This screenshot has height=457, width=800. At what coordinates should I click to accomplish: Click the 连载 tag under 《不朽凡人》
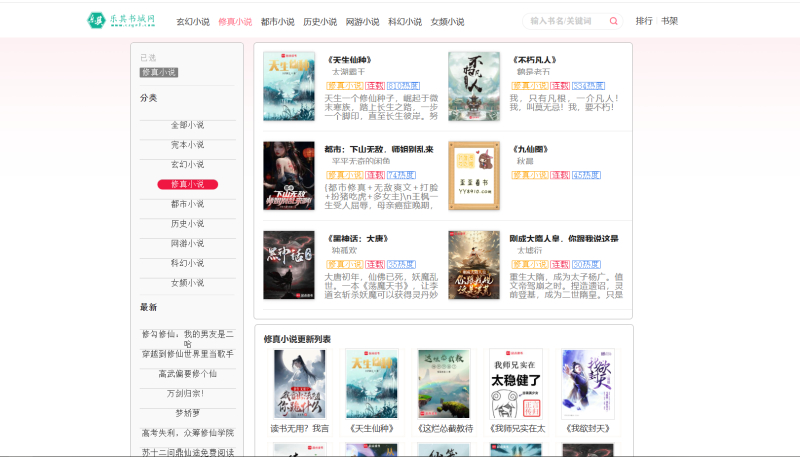(560, 86)
